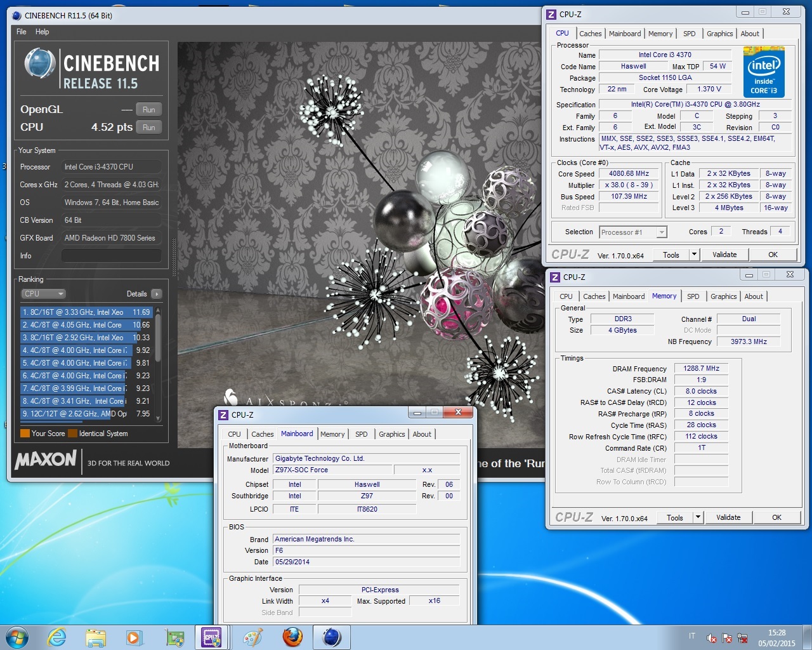
Task: Launch Internet Explorer from the taskbar
Action: click(57, 637)
